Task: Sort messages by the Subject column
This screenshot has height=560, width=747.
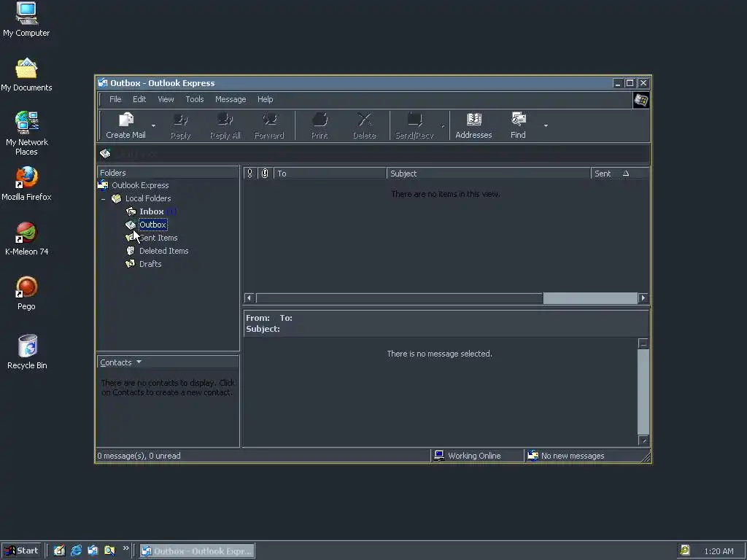Action: pos(489,174)
